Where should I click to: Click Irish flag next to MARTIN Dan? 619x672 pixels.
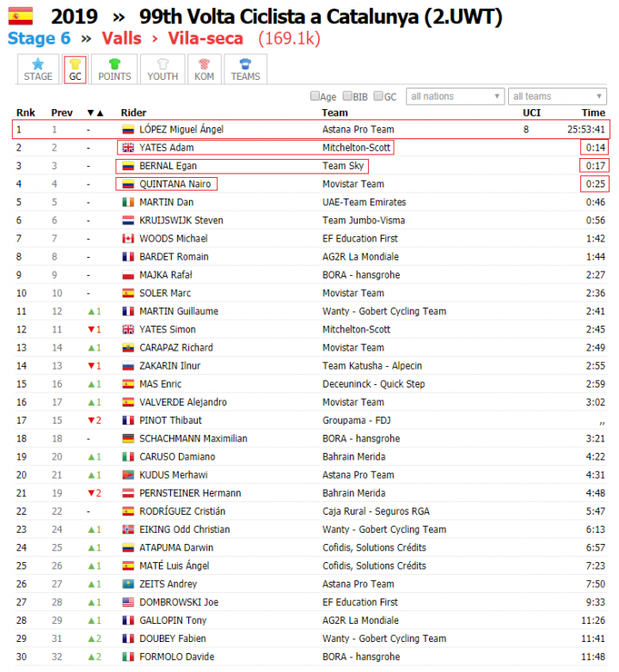pos(128,202)
